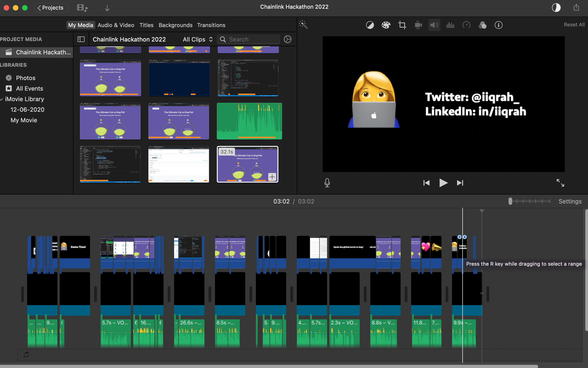Select the cropping tool
The width and height of the screenshot is (588, 368).
point(402,25)
